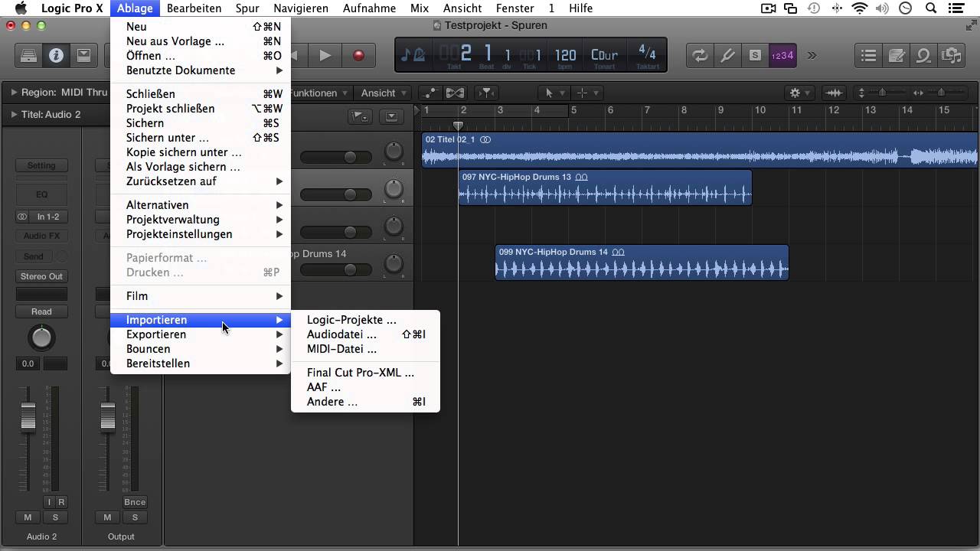This screenshot has width=980, height=551.
Task: Click the track header options icon
Action: coord(391,116)
